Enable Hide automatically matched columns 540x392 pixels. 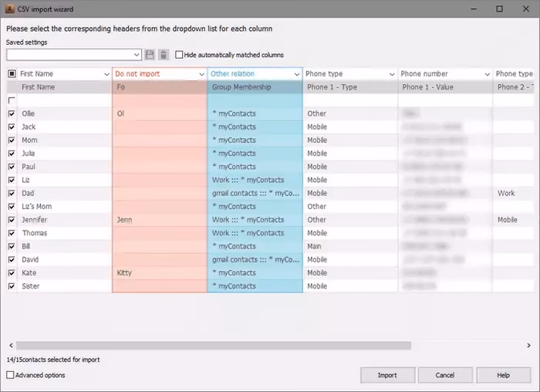pos(179,55)
